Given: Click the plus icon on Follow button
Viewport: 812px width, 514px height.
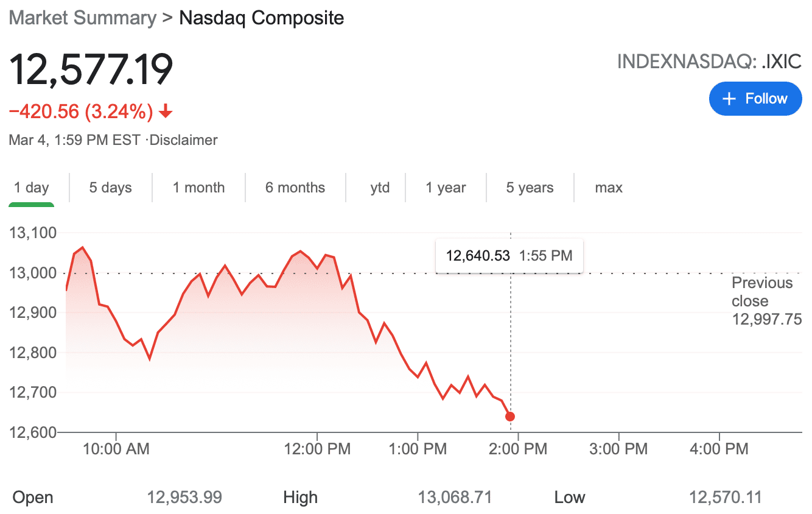Looking at the screenshot, I should tap(728, 98).
